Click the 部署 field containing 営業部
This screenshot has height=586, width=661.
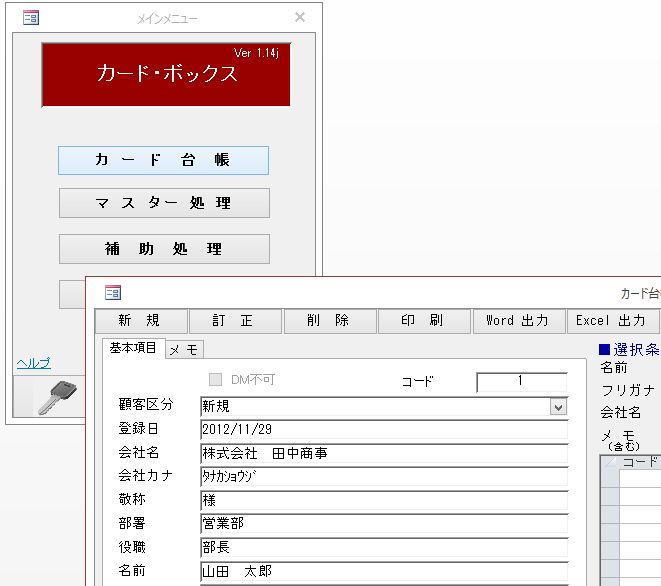tap(384, 524)
